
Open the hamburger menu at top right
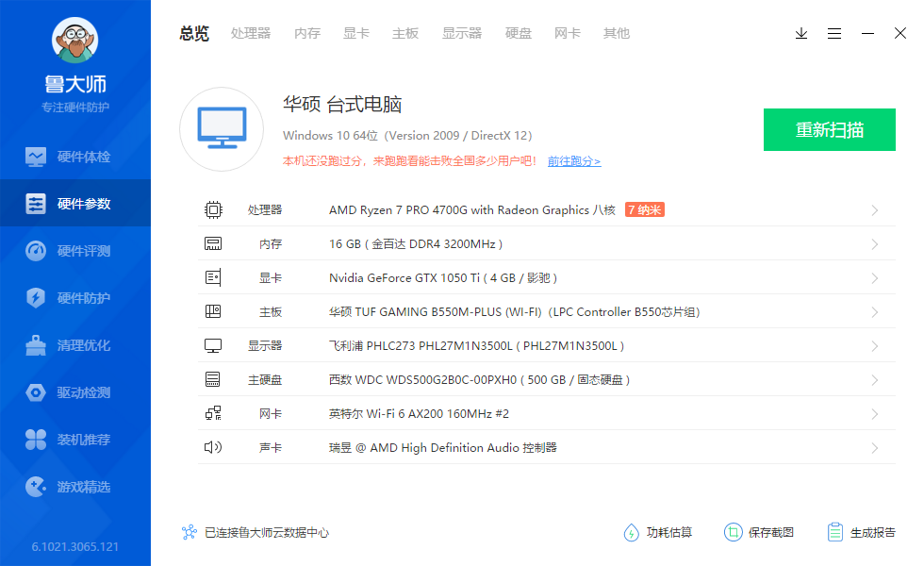[834, 33]
